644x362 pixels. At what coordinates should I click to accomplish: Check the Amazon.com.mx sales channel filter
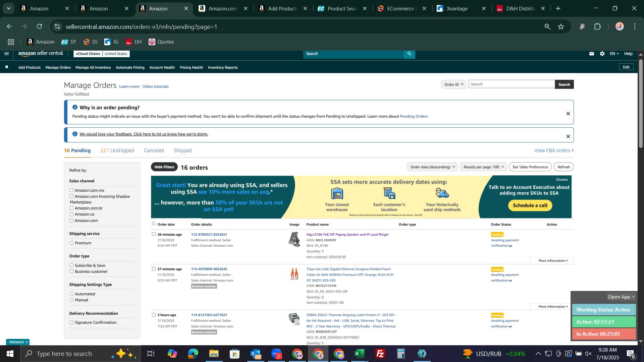pyautogui.click(x=71, y=190)
